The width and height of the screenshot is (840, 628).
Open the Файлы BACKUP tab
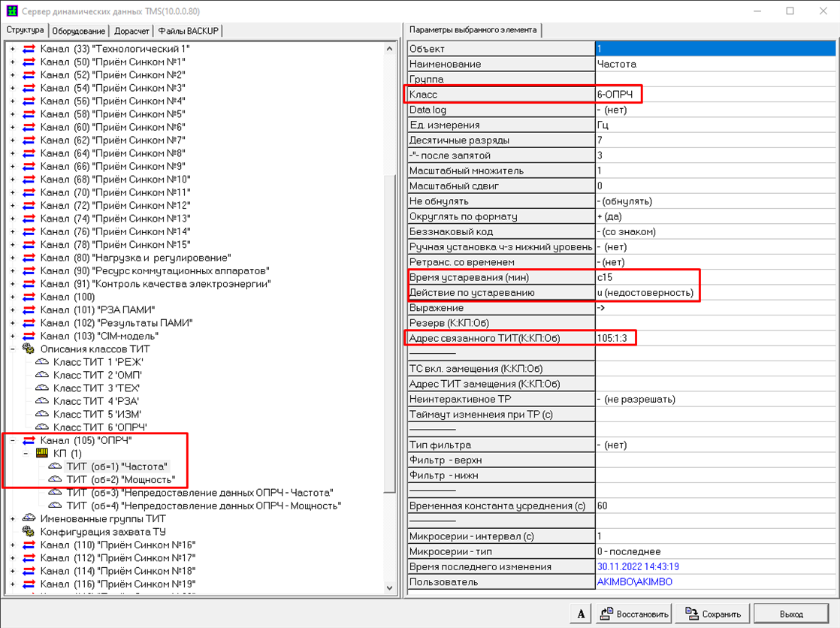click(x=189, y=31)
